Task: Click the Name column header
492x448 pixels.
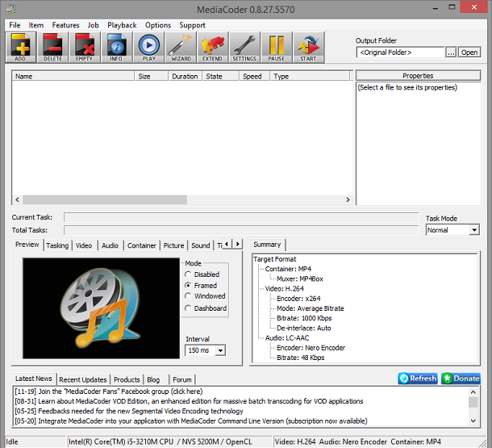Action: point(73,77)
